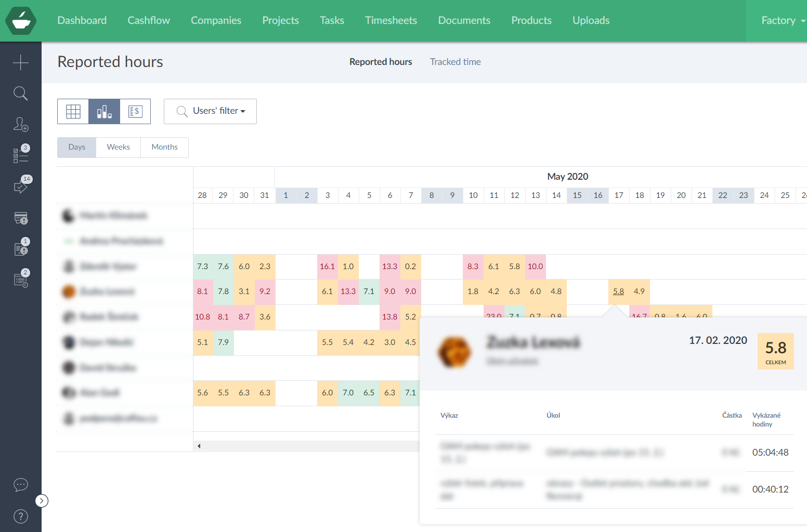
Task: Switch to the Tracked time tab
Action: [x=455, y=62]
